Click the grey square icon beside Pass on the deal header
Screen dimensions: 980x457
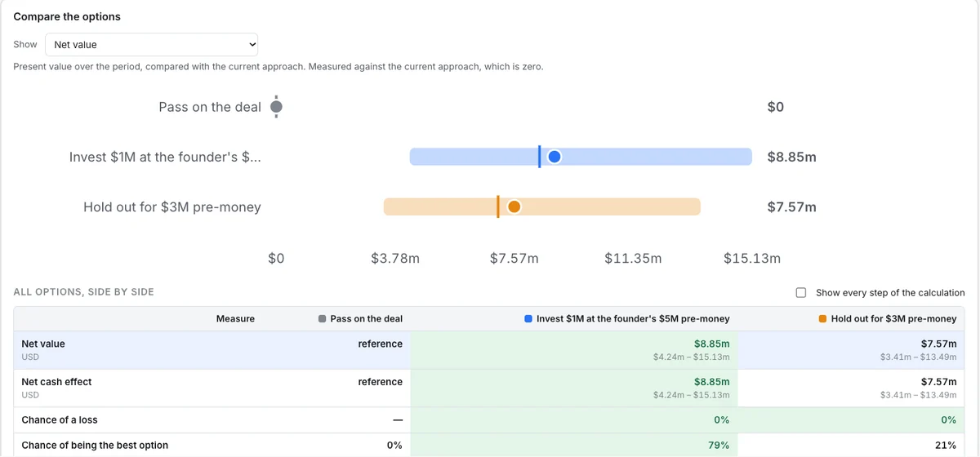(x=323, y=319)
